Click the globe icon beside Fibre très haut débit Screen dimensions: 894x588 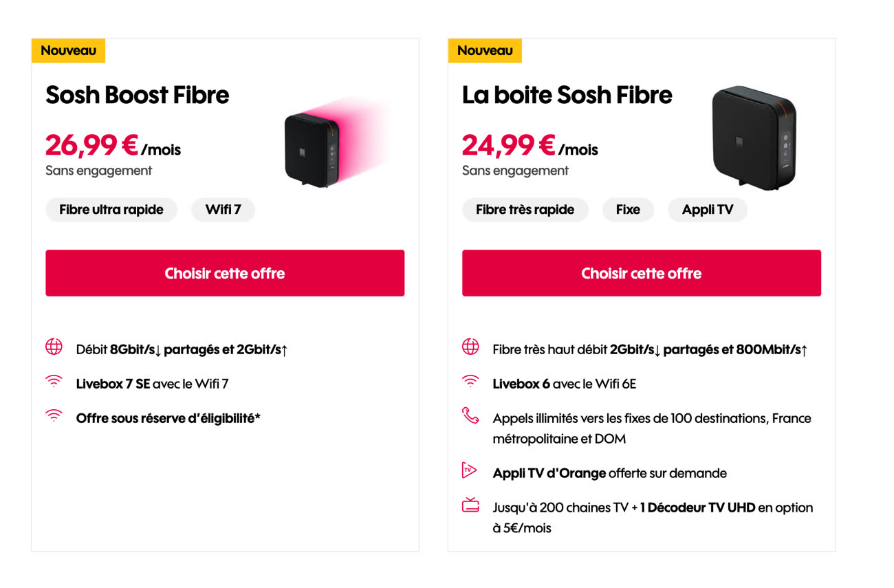coord(470,347)
